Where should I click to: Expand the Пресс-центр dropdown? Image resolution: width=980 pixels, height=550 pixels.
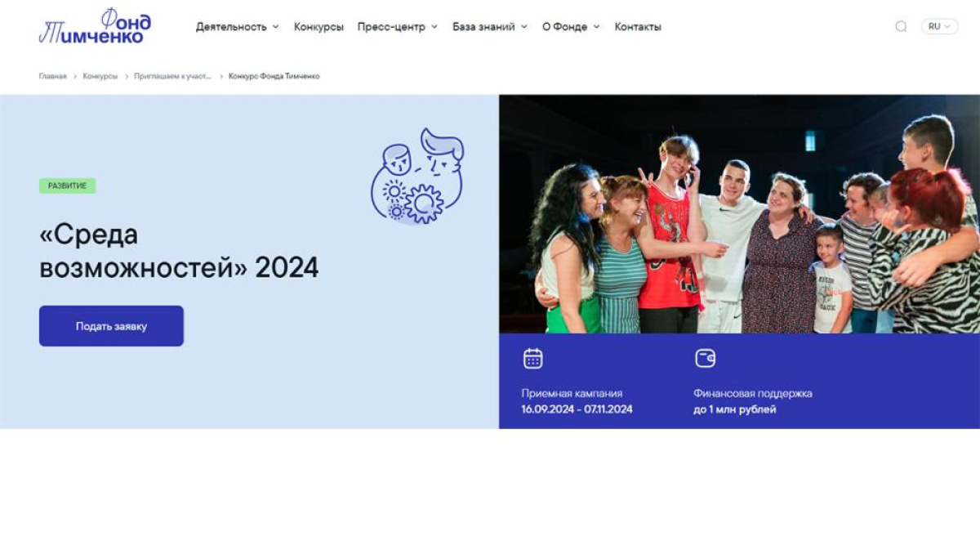[x=397, y=27]
